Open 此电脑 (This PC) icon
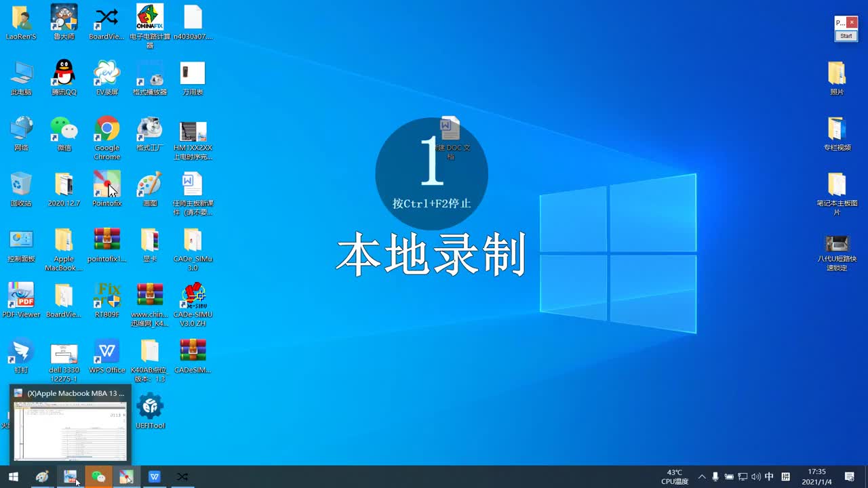The height and width of the screenshot is (488, 868). pyautogui.click(x=21, y=78)
